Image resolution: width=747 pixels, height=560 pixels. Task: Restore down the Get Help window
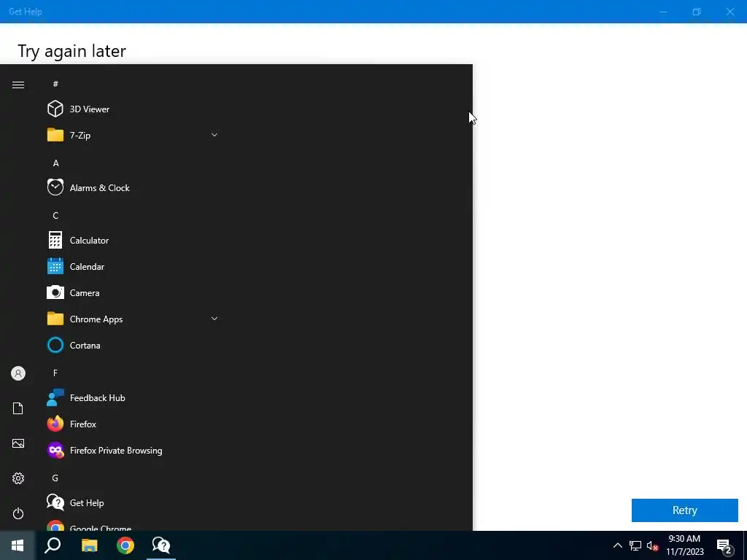697,12
